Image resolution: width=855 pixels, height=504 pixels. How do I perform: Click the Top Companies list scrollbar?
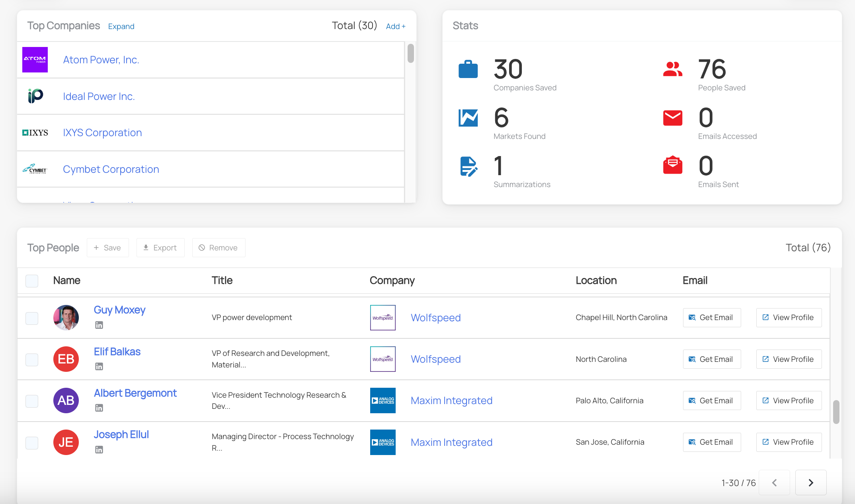411,54
